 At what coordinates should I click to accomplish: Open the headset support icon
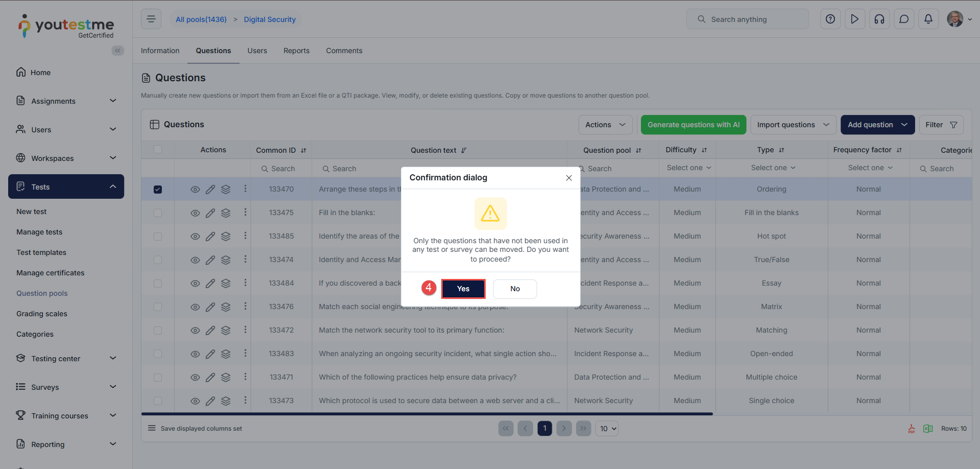[879, 19]
